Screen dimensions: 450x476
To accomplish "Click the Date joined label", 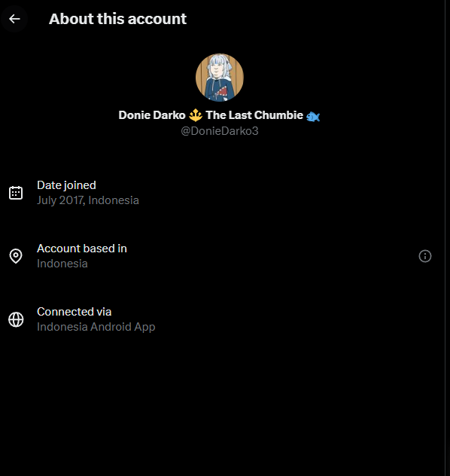I will point(66,185).
